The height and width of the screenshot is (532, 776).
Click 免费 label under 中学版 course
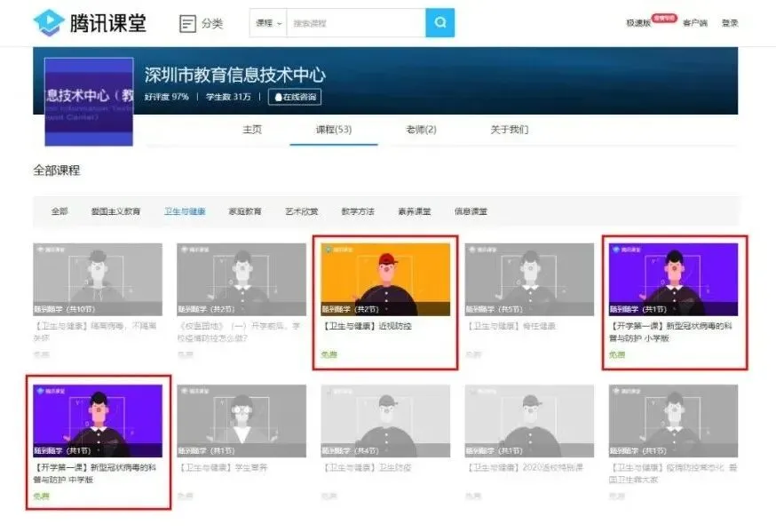click(x=41, y=496)
